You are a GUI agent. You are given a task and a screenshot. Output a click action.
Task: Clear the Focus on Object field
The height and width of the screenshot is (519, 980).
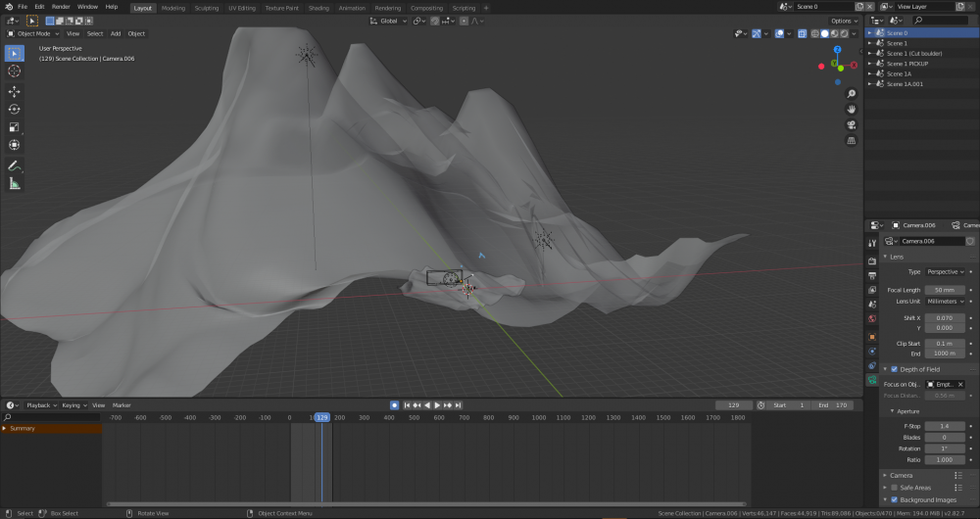960,385
